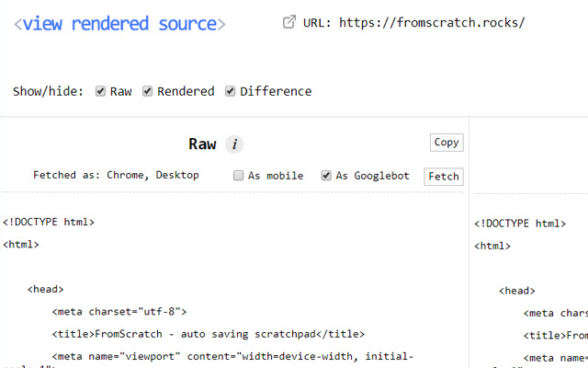Click the meta viewport line in Raw panel
Screen dimensions: 588x368
(x=233, y=356)
